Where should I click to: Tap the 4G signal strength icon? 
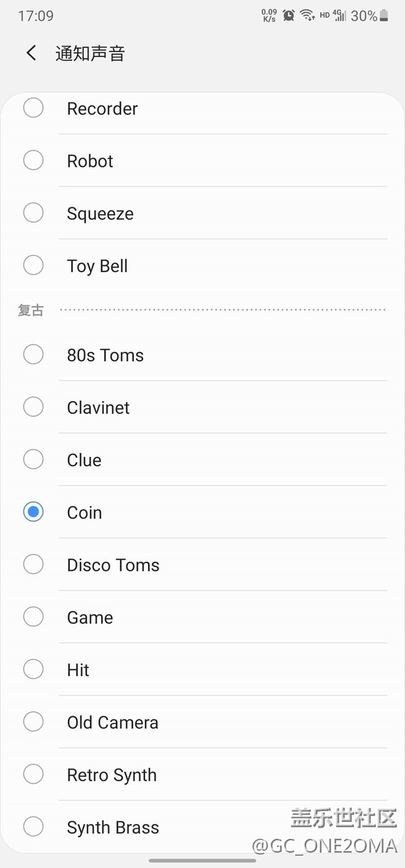pos(340,16)
